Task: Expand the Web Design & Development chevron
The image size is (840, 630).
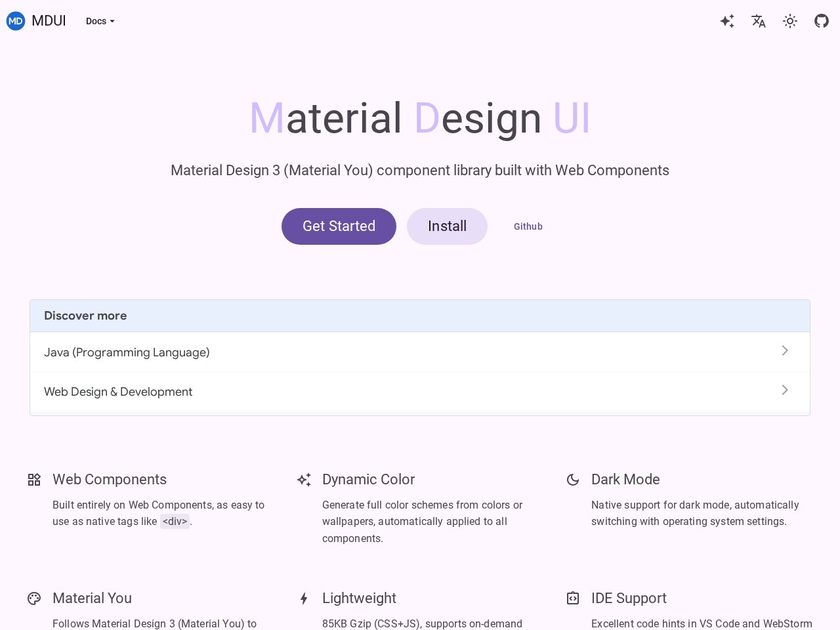Action: tap(785, 390)
